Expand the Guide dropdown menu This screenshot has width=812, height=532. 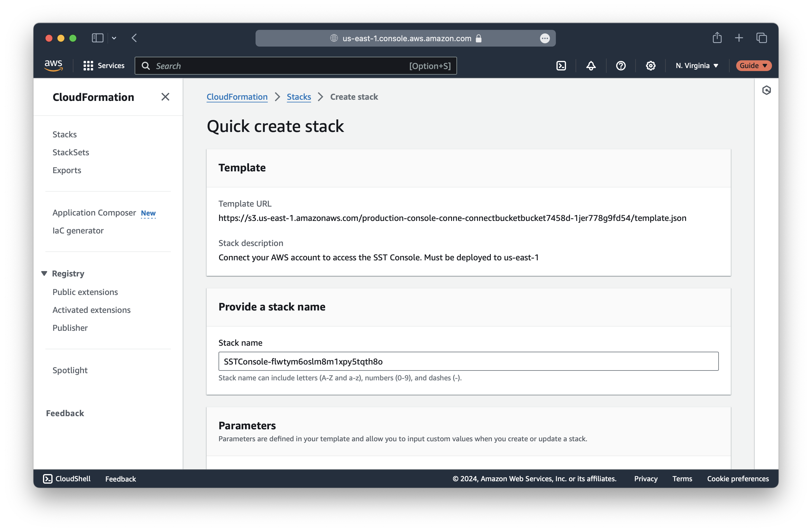click(753, 65)
